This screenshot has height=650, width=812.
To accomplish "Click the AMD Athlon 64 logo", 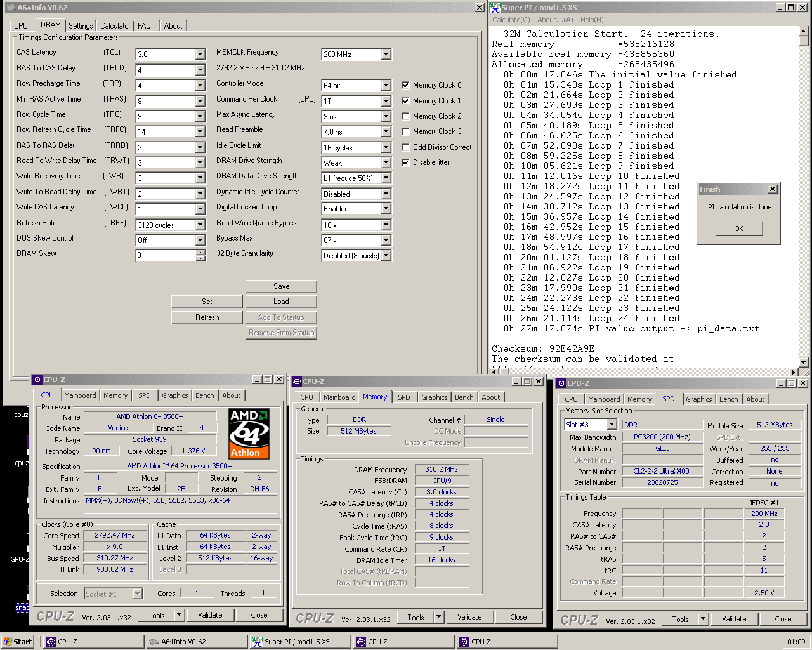I will [249, 434].
